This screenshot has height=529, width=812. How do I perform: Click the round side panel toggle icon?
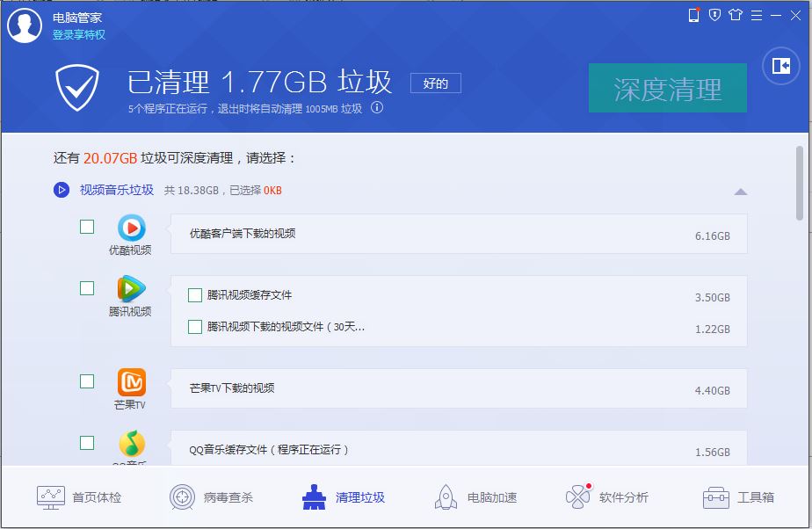[781, 66]
